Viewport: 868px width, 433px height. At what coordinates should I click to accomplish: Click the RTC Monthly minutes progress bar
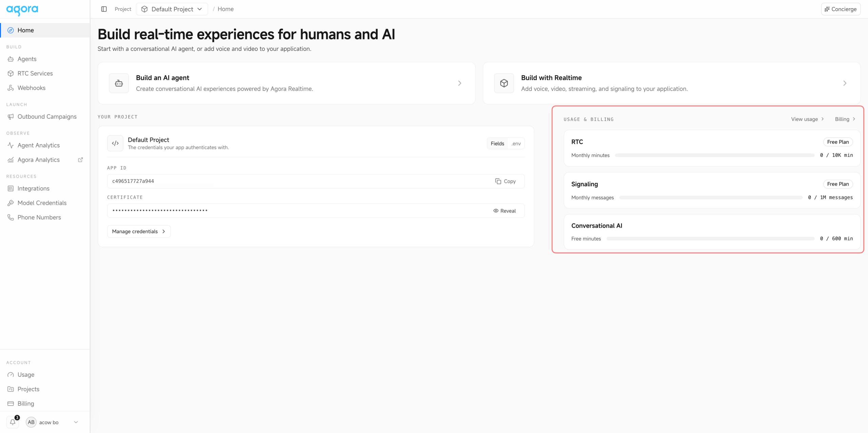point(714,155)
